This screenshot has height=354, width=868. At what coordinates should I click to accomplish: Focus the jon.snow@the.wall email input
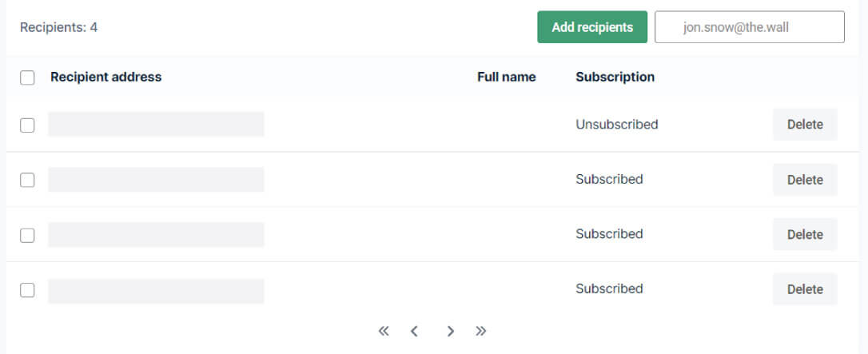(749, 27)
